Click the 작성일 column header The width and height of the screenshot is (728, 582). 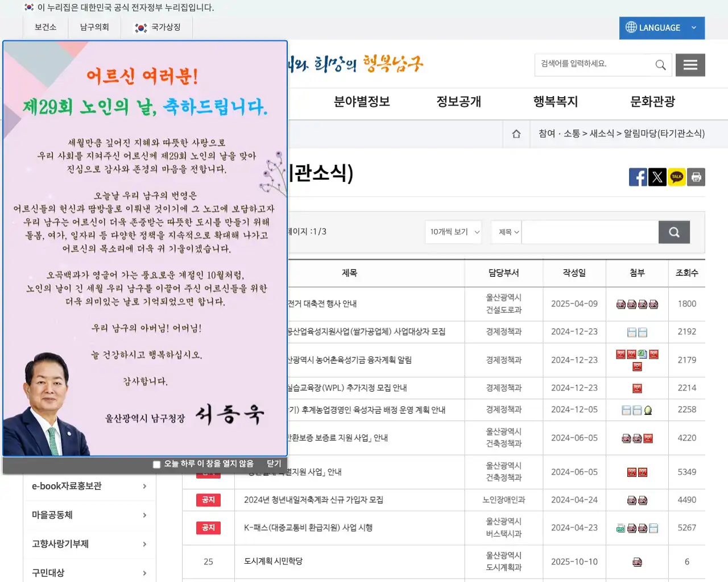pyautogui.click(x=574, y=273)
